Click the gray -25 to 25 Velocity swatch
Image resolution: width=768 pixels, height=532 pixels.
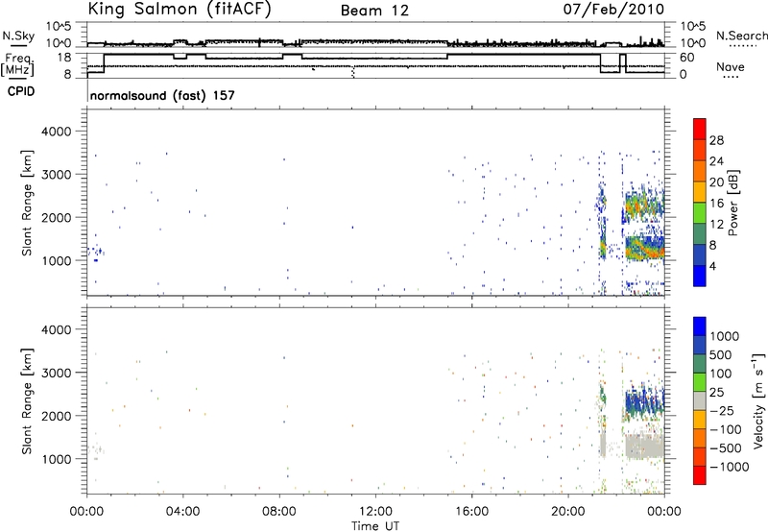click(x=700, y=400)
